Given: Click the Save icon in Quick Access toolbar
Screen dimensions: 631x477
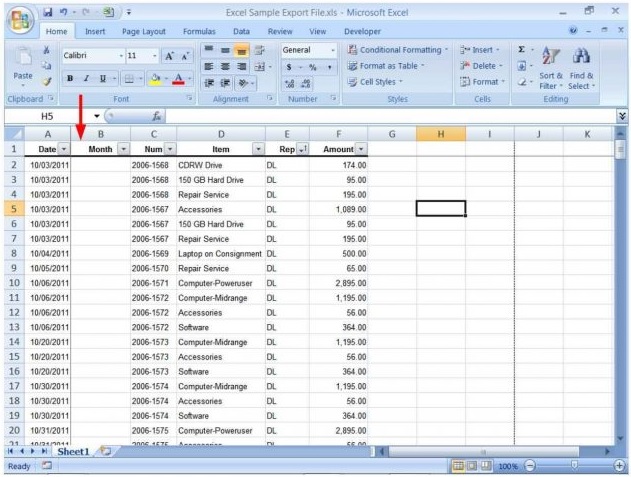Looking at the screenshot, I should tap(49, 13).
